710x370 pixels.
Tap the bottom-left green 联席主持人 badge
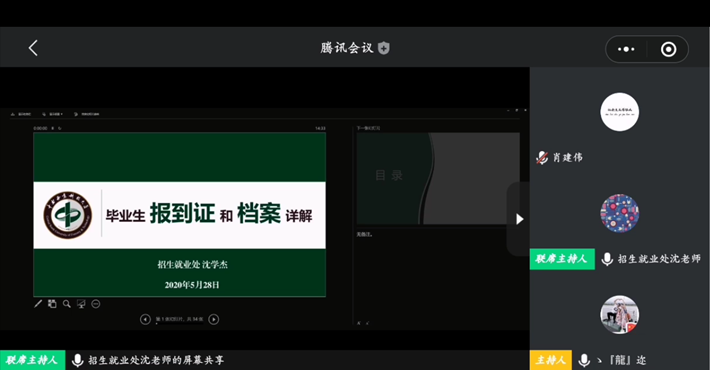tap(32, 360)
